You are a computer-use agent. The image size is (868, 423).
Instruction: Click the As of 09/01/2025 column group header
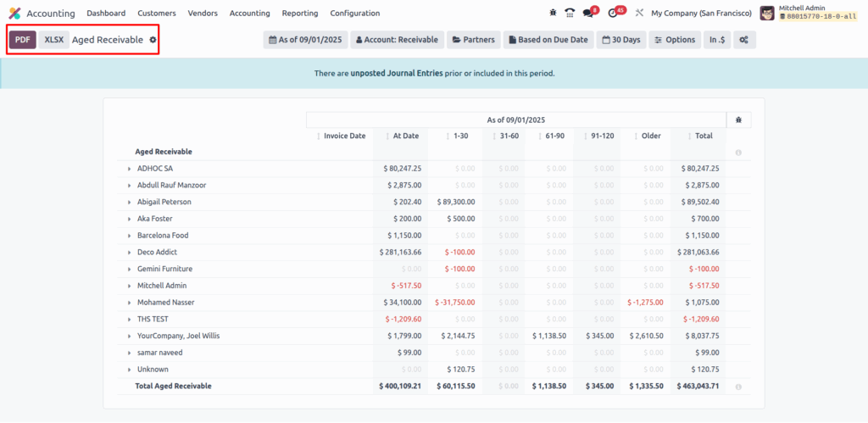point(516,120)
